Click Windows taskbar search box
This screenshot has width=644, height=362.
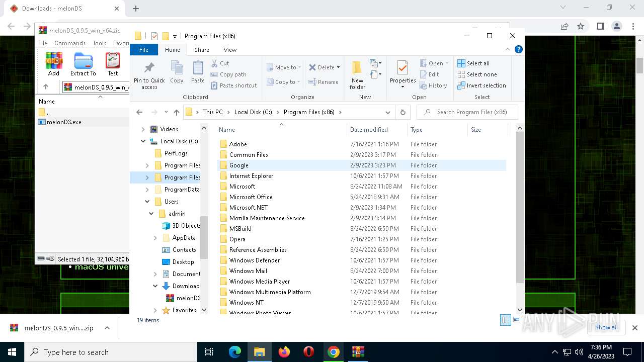click(x=111, y=352)
